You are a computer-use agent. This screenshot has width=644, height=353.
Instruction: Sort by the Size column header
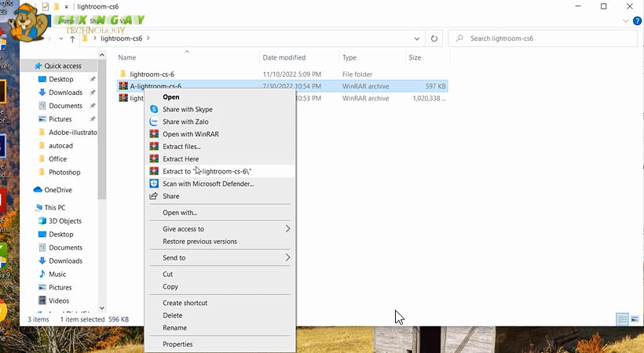coord(415,57)
